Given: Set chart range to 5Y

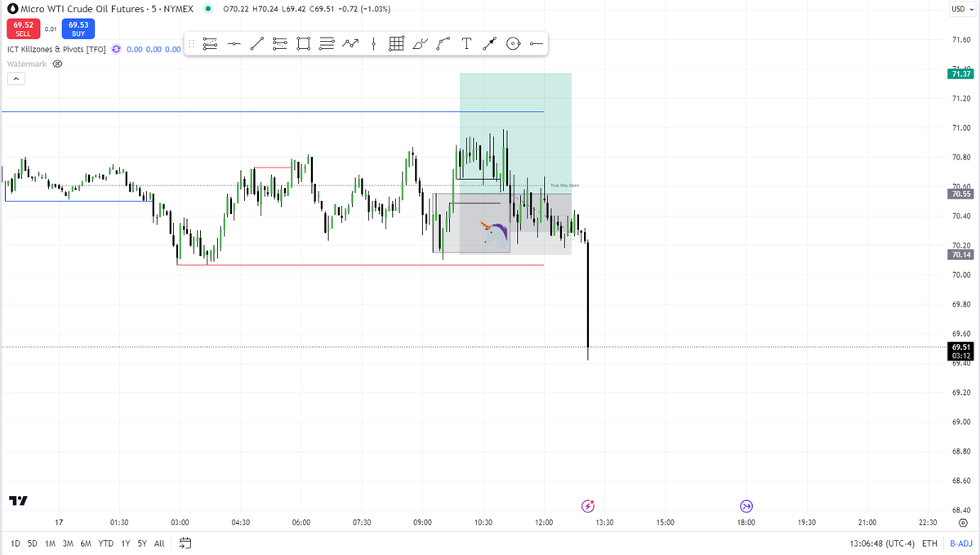Looking at the screenshot, I should click(142, 543).
